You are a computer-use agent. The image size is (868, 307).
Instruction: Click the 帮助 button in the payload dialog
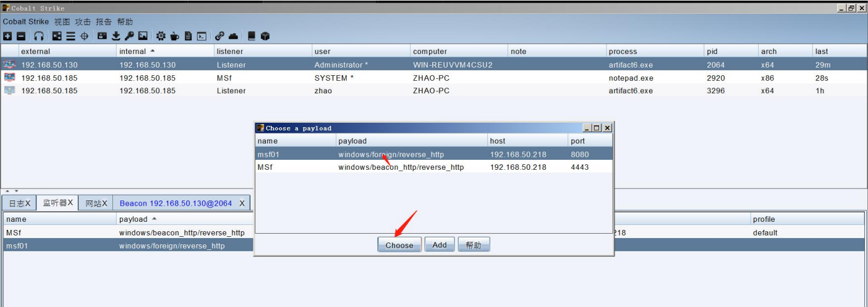point(474,245)
